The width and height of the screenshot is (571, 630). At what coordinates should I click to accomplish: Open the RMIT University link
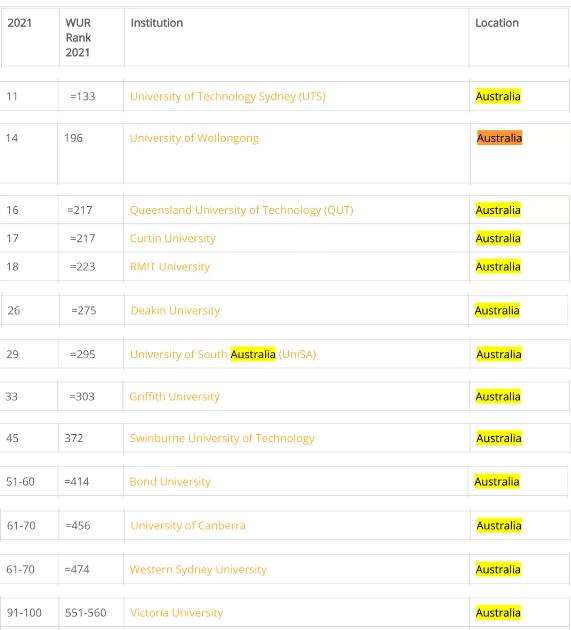coord(170,266)
